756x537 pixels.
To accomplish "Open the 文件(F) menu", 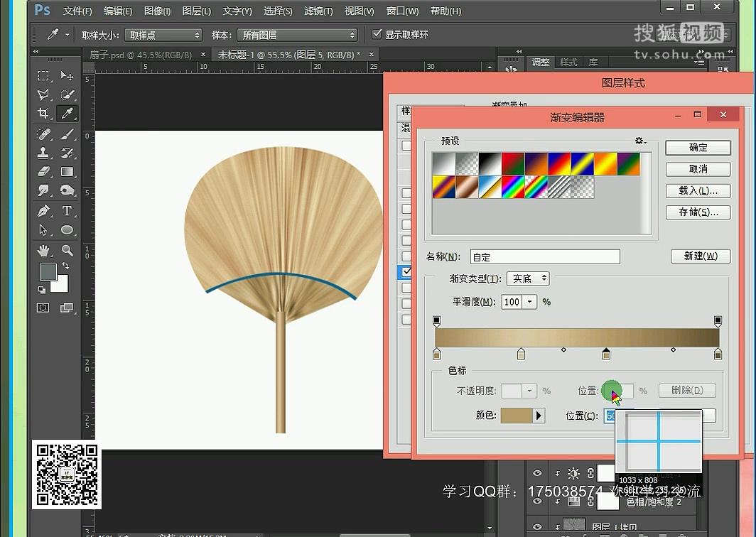I will coord(77,11).
